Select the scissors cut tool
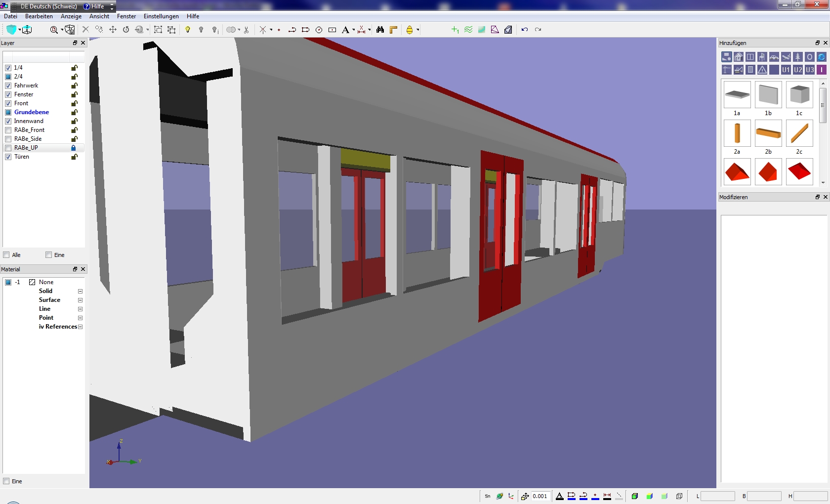 click(x=246, y=30)
